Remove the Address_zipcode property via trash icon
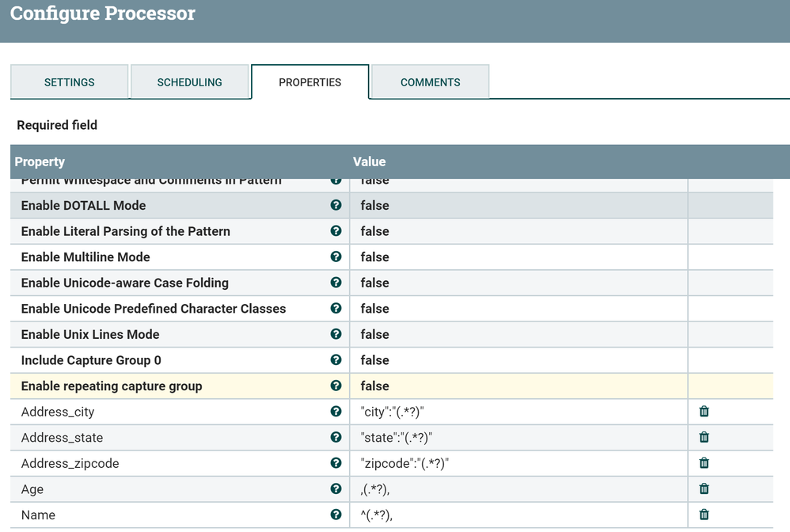 pos(704,463)
